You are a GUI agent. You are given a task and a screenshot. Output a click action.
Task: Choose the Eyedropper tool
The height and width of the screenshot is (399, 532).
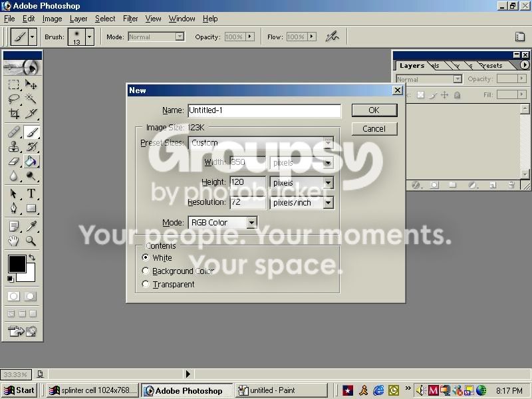31,226
